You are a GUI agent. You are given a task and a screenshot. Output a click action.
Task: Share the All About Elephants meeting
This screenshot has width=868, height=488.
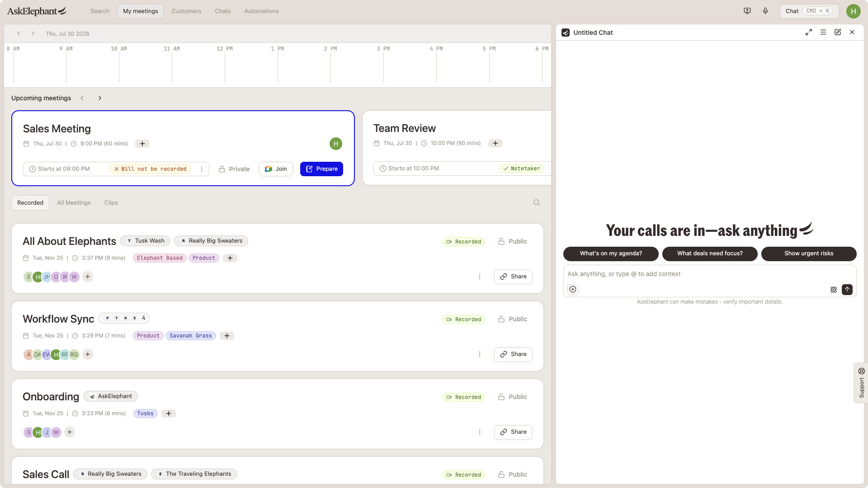(513, 277)
